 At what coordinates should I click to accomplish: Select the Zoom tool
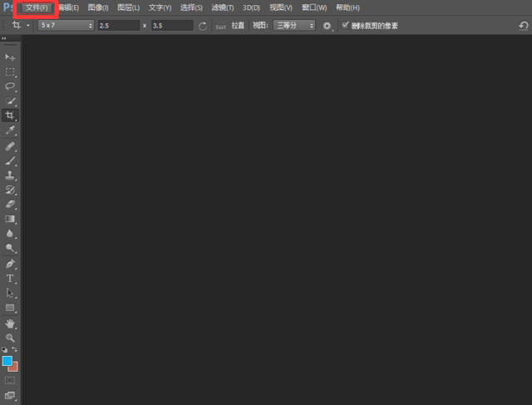click(x=10, y=338)
